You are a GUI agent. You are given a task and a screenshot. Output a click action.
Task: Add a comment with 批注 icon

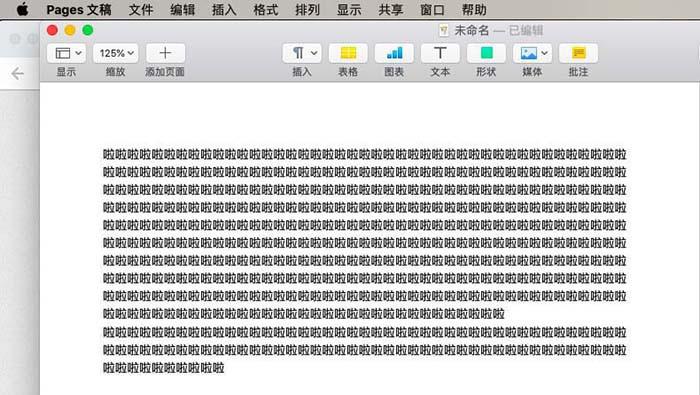tap(579, 53)
